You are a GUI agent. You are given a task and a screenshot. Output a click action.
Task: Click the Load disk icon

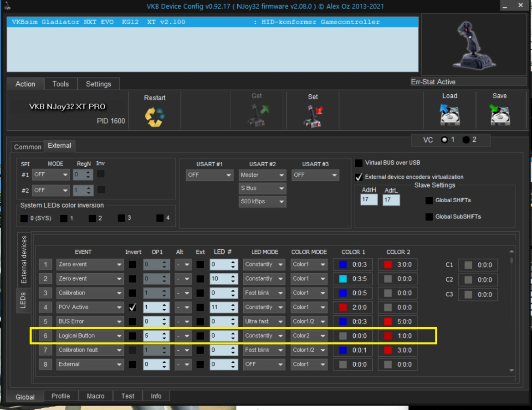click(x=450, y=115)
